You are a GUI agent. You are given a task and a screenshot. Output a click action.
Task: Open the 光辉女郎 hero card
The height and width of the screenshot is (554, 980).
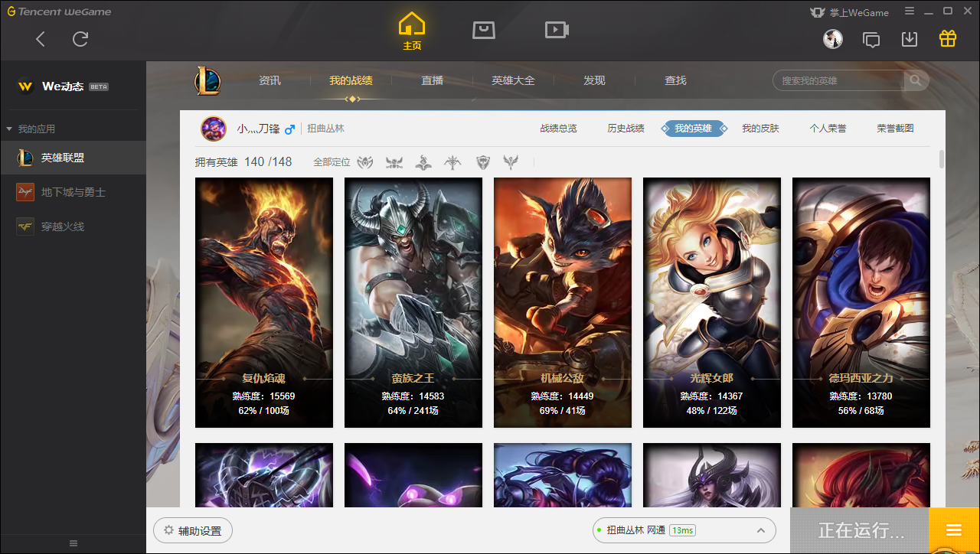712,302
